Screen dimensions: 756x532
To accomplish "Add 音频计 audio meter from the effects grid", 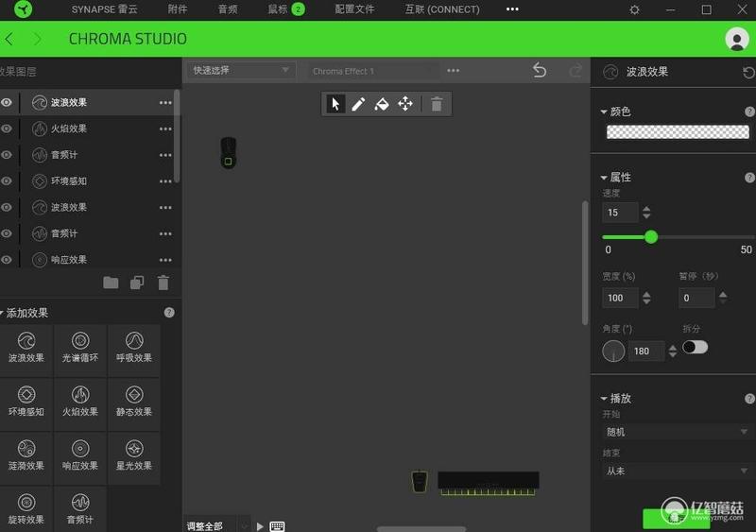I will coord(80,509).
